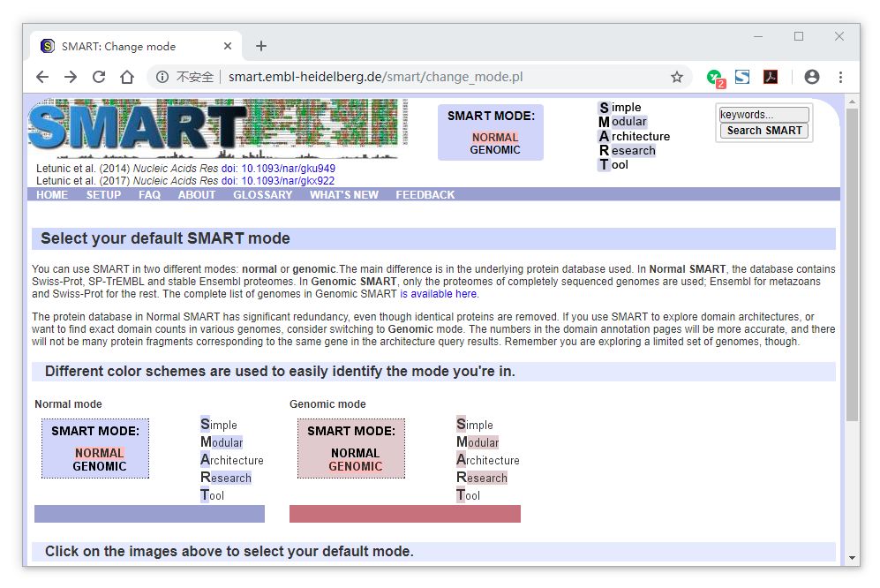Open the FEEDBACK menu item
880x588 pixels.
point(425,195)
